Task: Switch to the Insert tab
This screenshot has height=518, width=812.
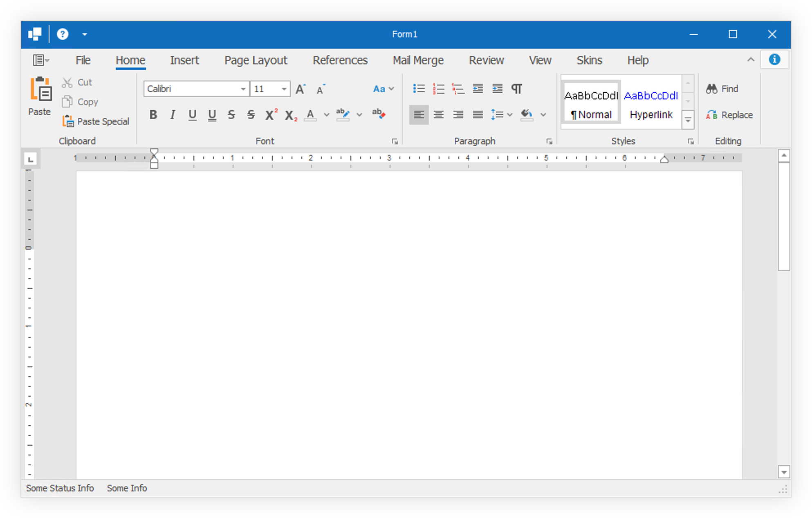Action: pos(184,60)
